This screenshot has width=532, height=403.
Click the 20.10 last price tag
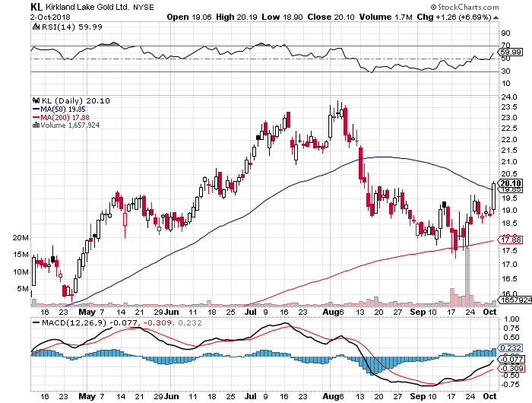coord(511,183)
